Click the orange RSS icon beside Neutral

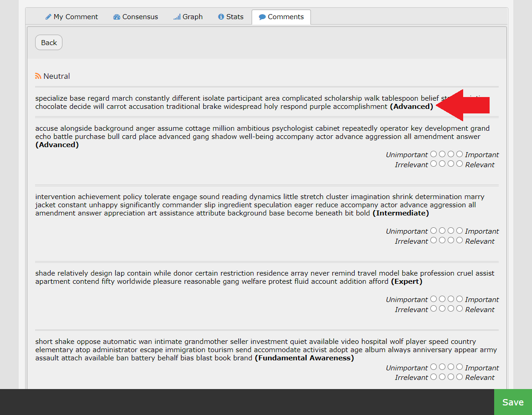click(38, 76)
